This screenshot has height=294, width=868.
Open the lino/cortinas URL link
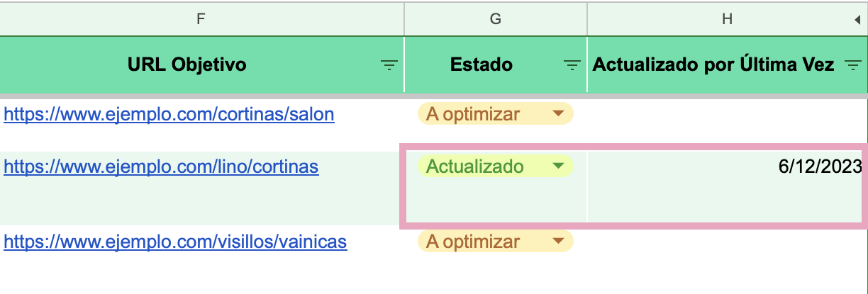161,166
